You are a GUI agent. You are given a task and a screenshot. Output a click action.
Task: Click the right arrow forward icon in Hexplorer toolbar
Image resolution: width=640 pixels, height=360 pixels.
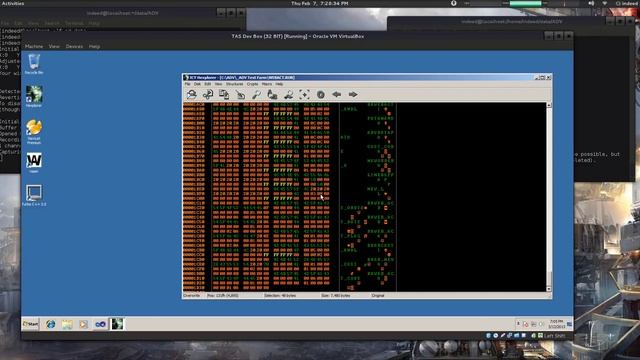click(353, 95)
